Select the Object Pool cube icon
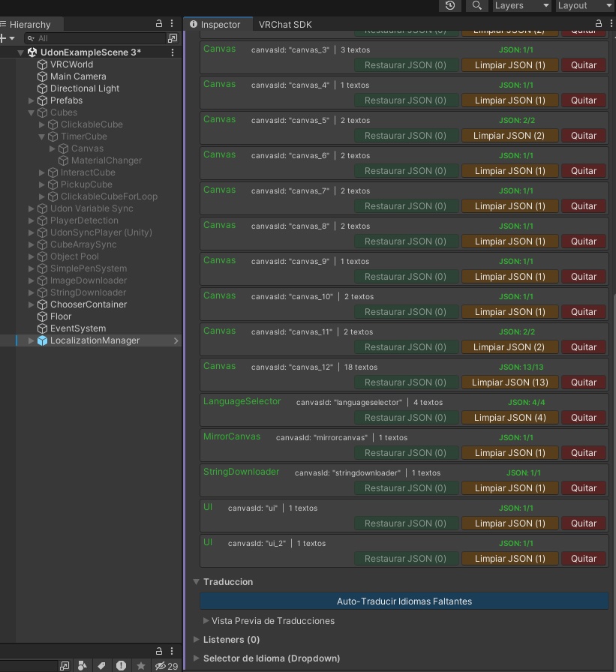This screenshot has height=672, width=616. click(x=42, y=256)
